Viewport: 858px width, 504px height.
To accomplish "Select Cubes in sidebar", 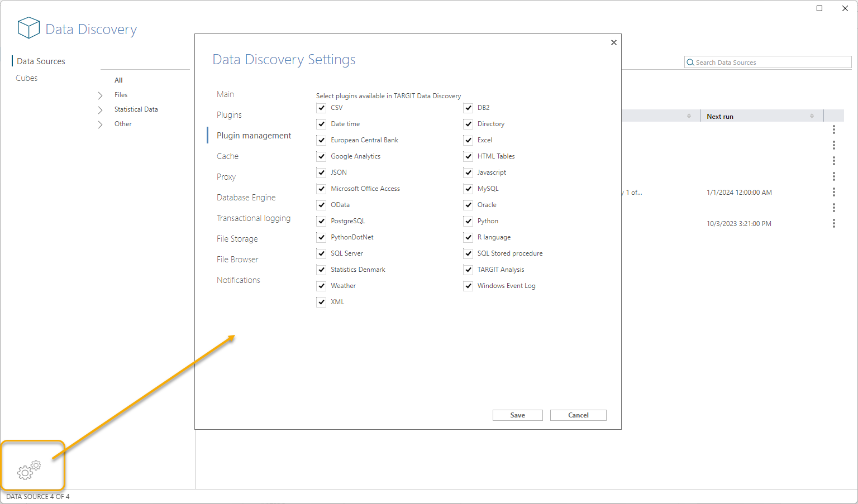I will click(x=26, y=78).
